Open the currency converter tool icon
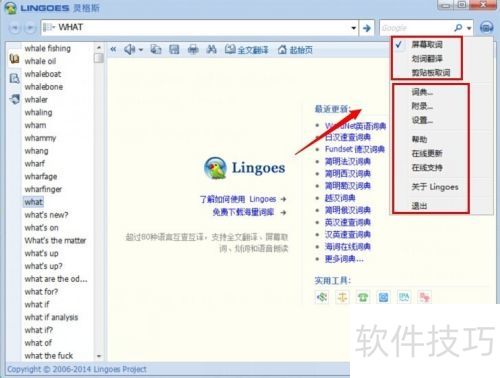Image resolution: width=500 pixels, height=378 pixels. [322, 296]
